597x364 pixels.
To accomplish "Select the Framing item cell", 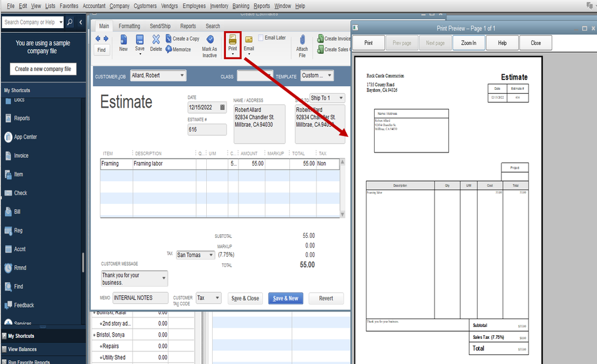I will point(117,164).
